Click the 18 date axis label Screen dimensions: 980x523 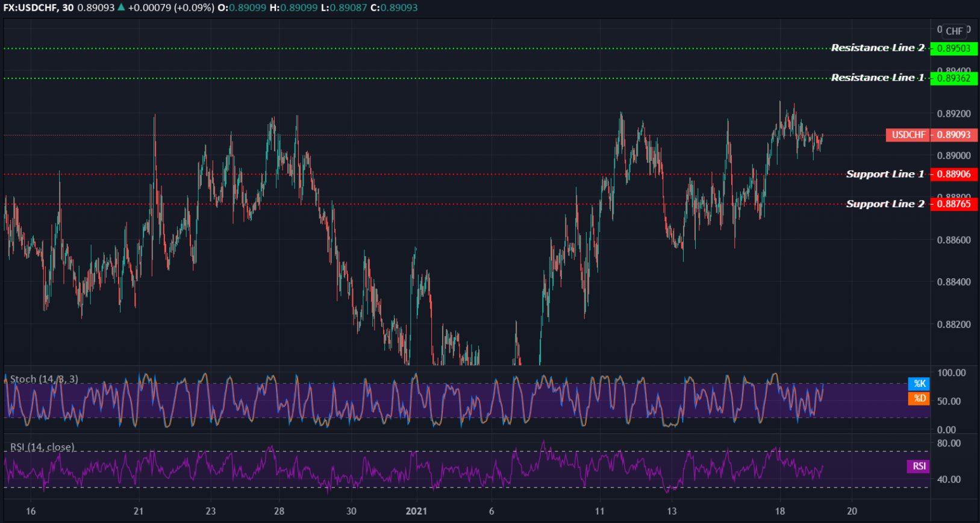pos(780,511)
